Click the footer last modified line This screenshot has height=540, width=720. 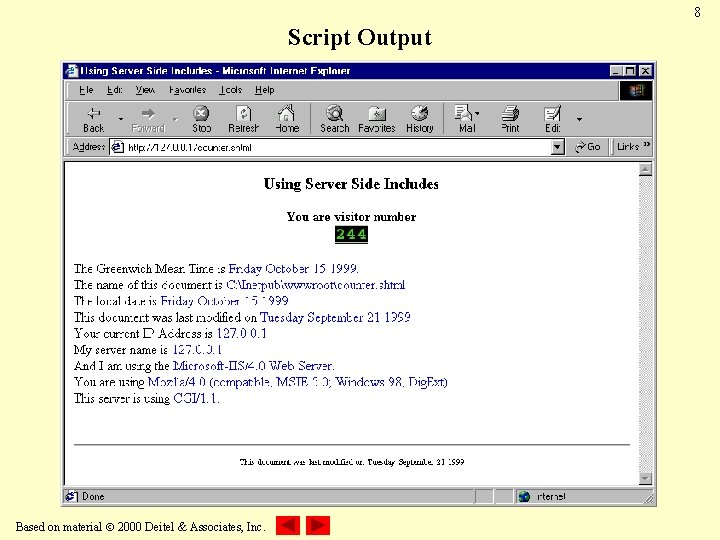tap(351, 462)
